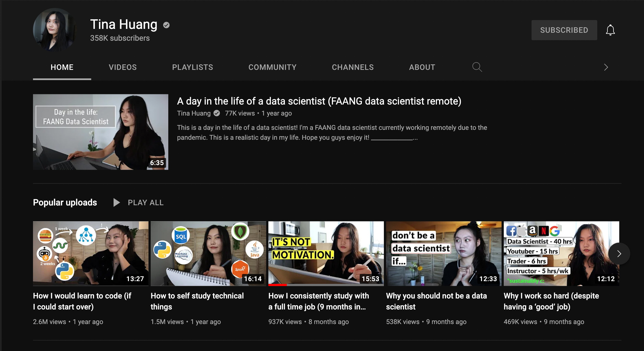
Task: Select the About tab
Action: [x=422, y=67]
